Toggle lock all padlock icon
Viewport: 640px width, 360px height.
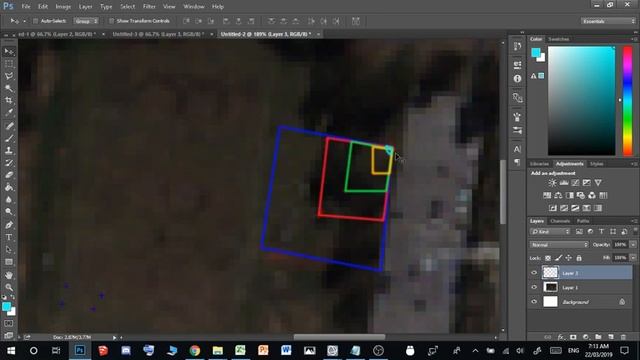[x=579, y=258]
